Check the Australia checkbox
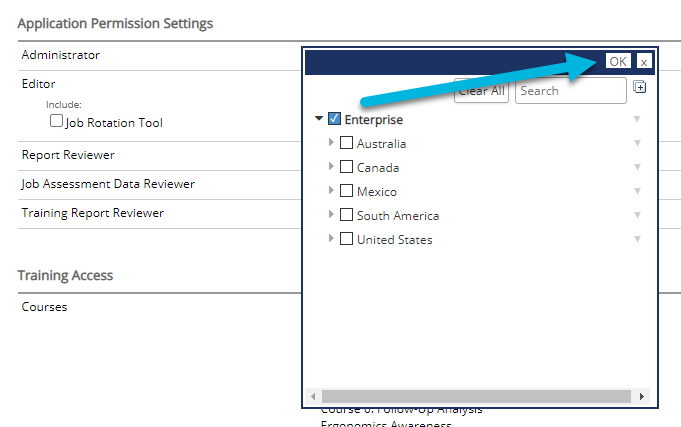This screenshot has width=681, height=427. point(346,142)
